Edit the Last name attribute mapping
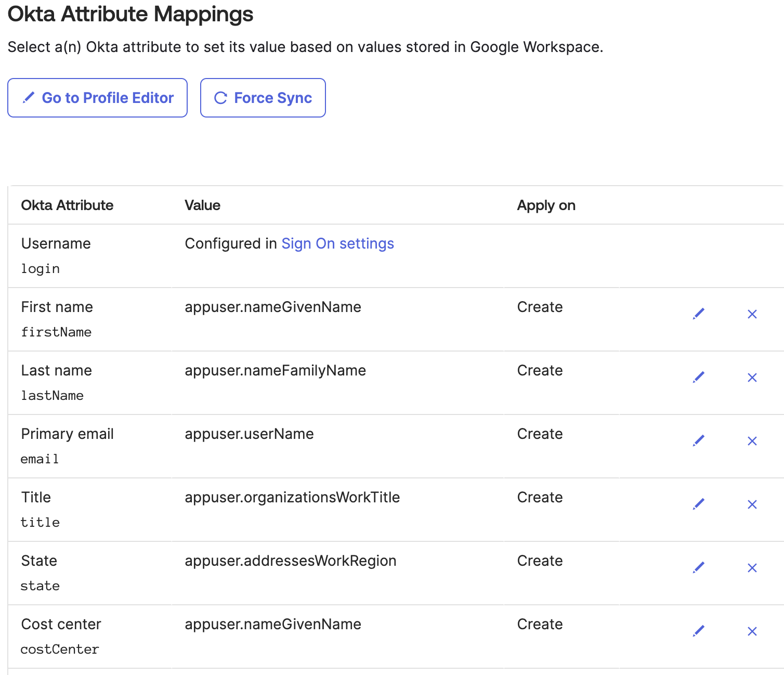The height and width of the screenshot is (675, 784). (x=699, y=377)
